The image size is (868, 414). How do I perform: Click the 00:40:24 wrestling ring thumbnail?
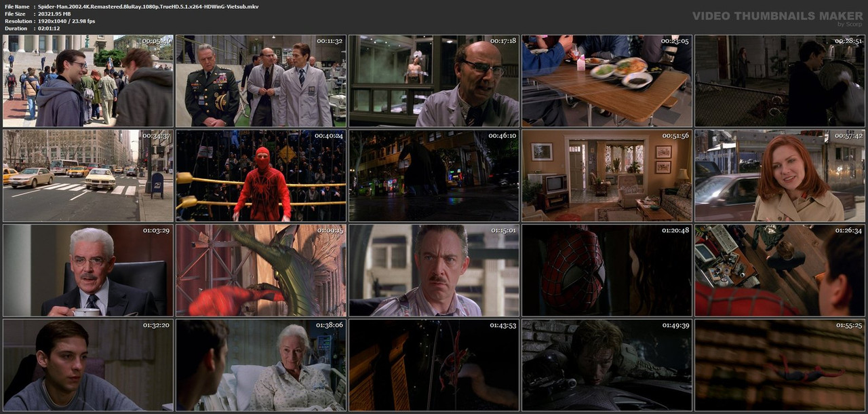261,176
